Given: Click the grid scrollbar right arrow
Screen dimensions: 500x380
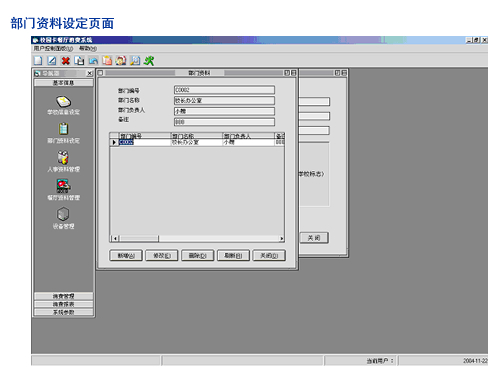Looking at the screenshot, I should (x=282, y=238).
